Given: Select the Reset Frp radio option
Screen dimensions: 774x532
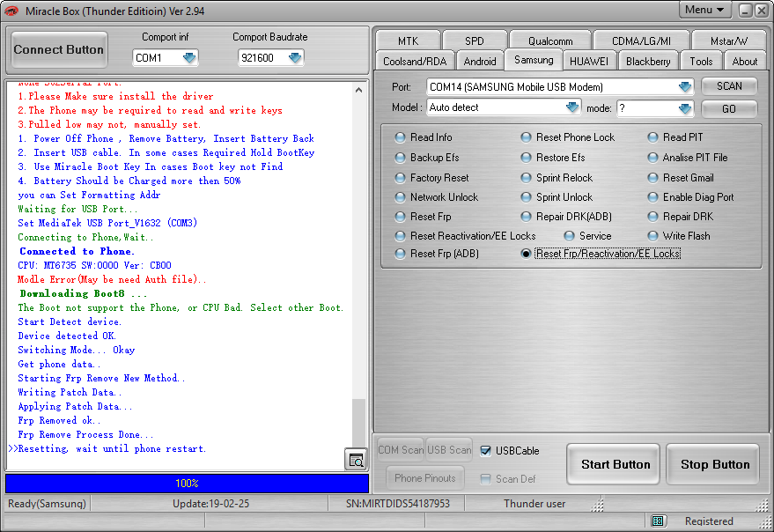Looking at the screenshot, I should click(x=401, y=217).
